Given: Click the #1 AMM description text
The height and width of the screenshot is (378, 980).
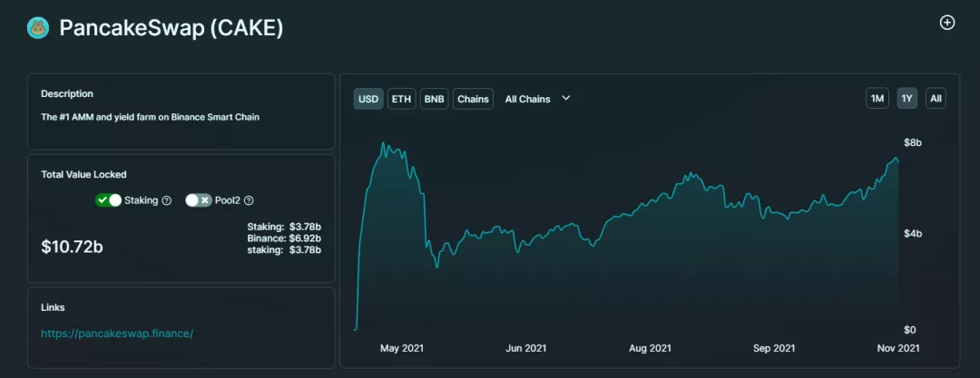Looking at the screenshot, I should tap(150, 117).
